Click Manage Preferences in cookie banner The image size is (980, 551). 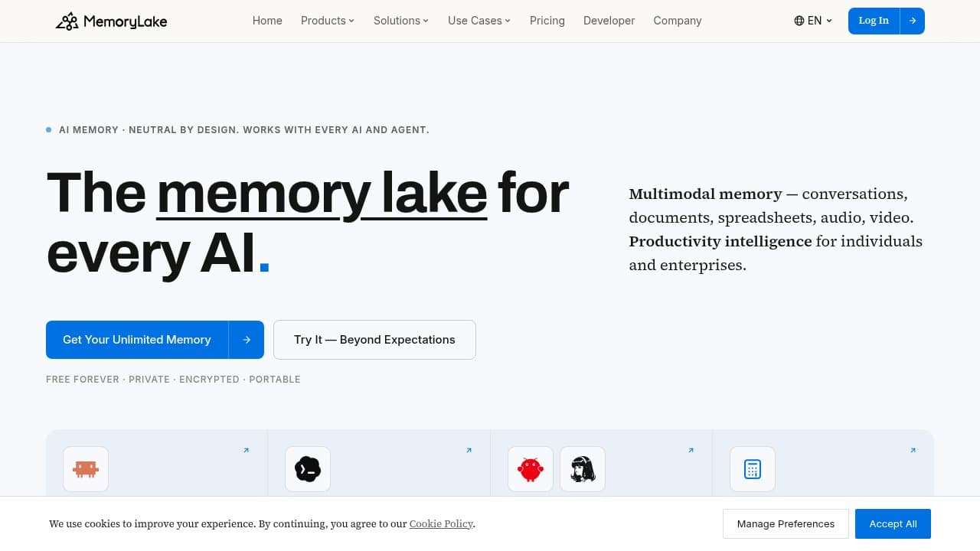(x=786, y=524)
